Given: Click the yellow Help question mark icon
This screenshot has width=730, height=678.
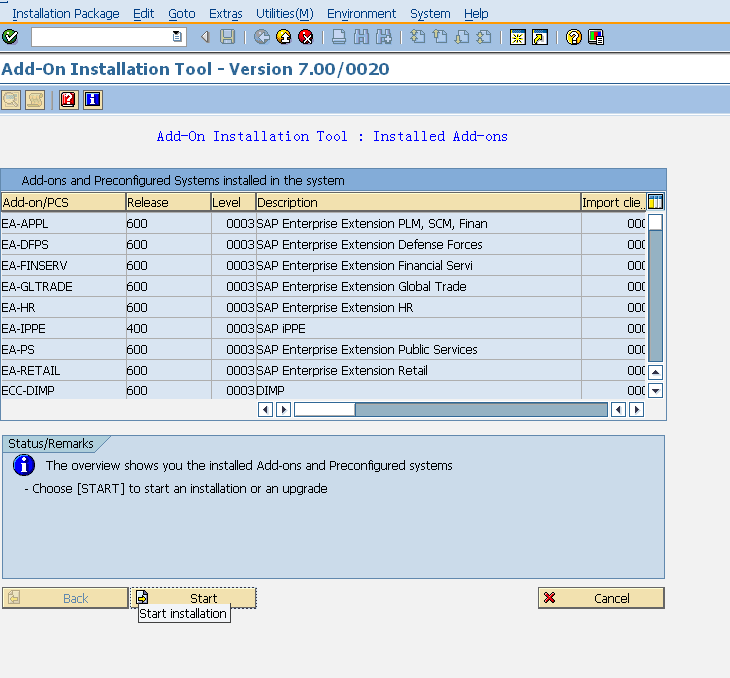Looking at the screenshot, I should click(574, 37).
